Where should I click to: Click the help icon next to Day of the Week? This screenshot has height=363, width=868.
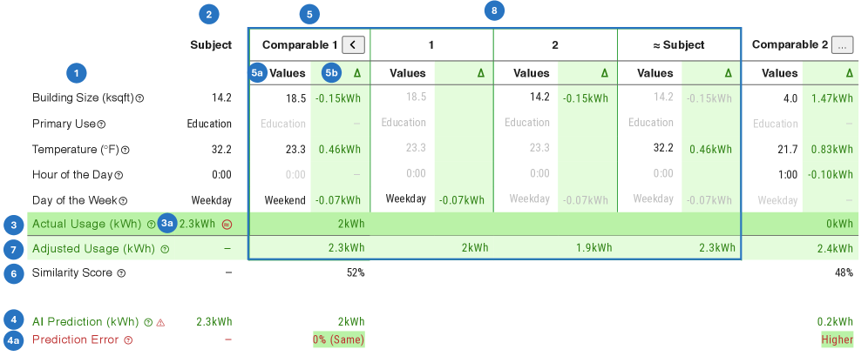pos(123,200)
